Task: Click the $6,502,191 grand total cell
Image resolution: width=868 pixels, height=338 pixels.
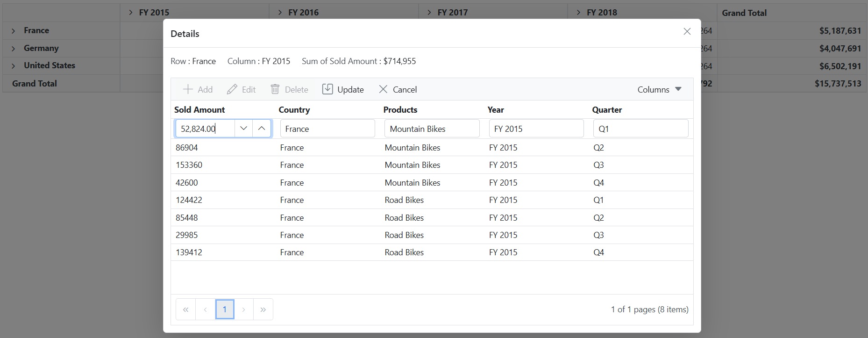Action: (791, 66)
